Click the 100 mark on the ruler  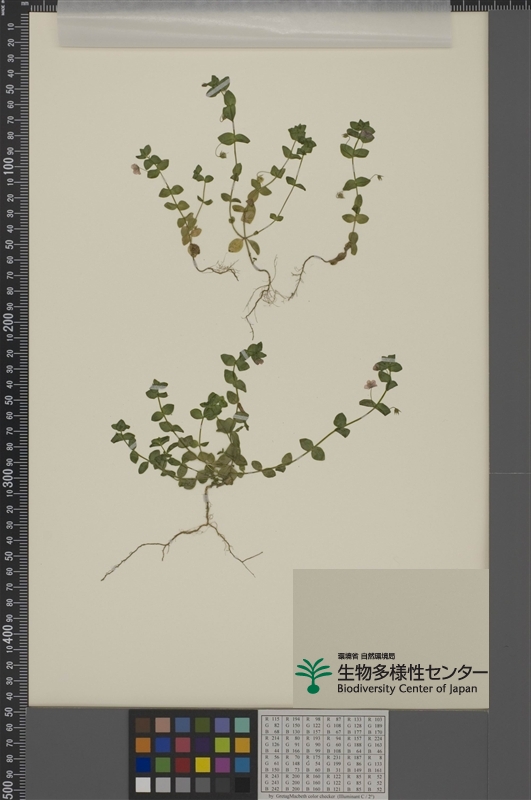pyautogui.click(x=9, y=165)
